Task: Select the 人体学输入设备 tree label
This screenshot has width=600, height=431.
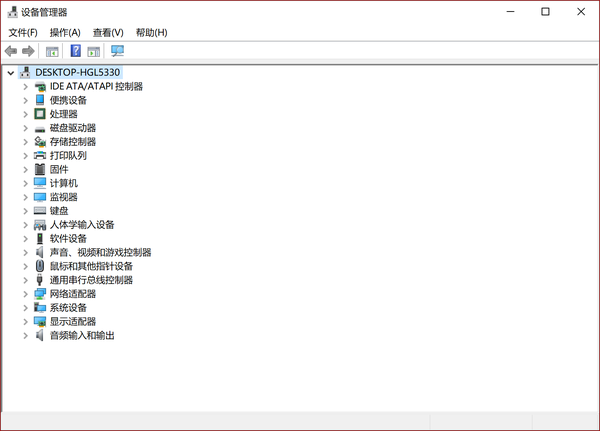Action: click(x=82, y=225)
